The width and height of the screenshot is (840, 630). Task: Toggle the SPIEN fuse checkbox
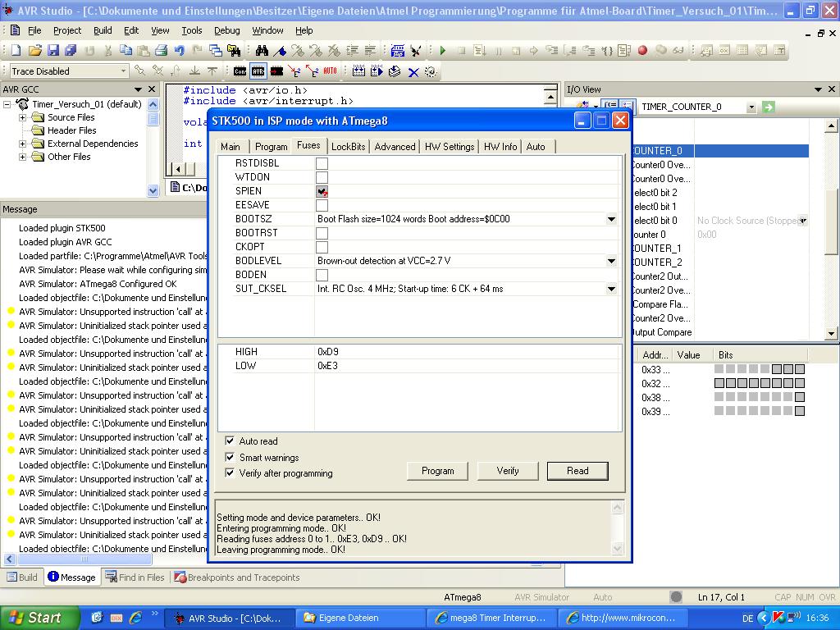click(x=322, y=191)
